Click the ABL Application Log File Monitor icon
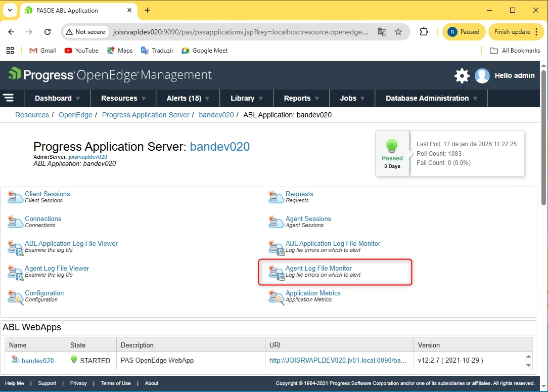Image resolution: width=548 pixels, height=392 pixels. (276, 247)
